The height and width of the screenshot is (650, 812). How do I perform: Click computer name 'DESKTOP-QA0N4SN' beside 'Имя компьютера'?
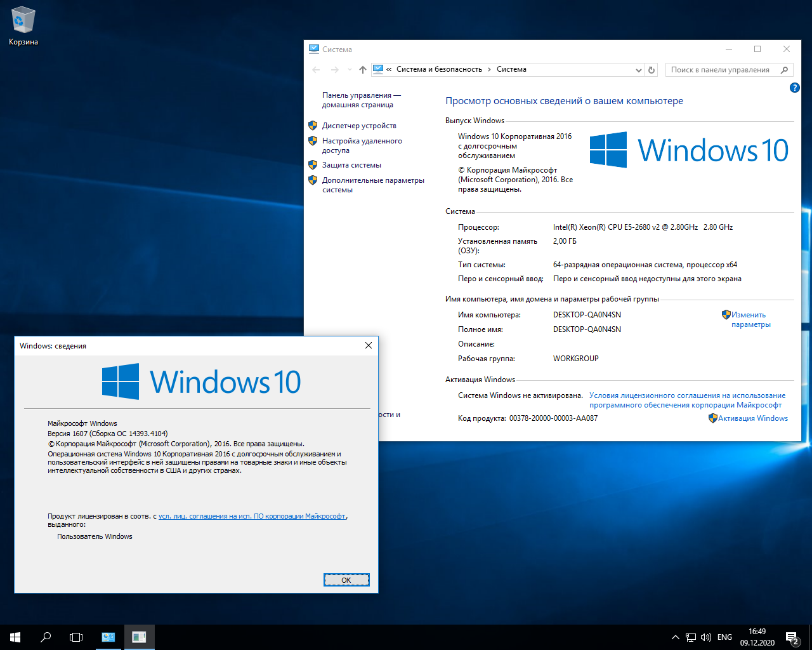[587, 315]
